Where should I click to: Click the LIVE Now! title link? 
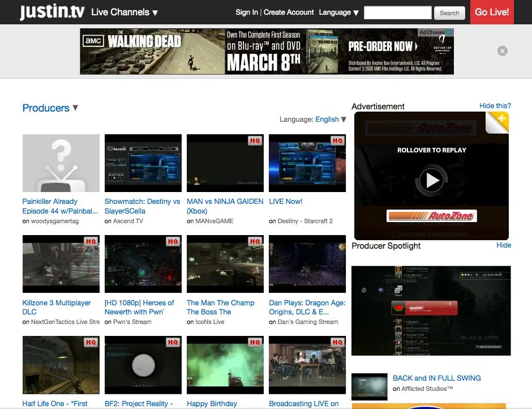286,202
